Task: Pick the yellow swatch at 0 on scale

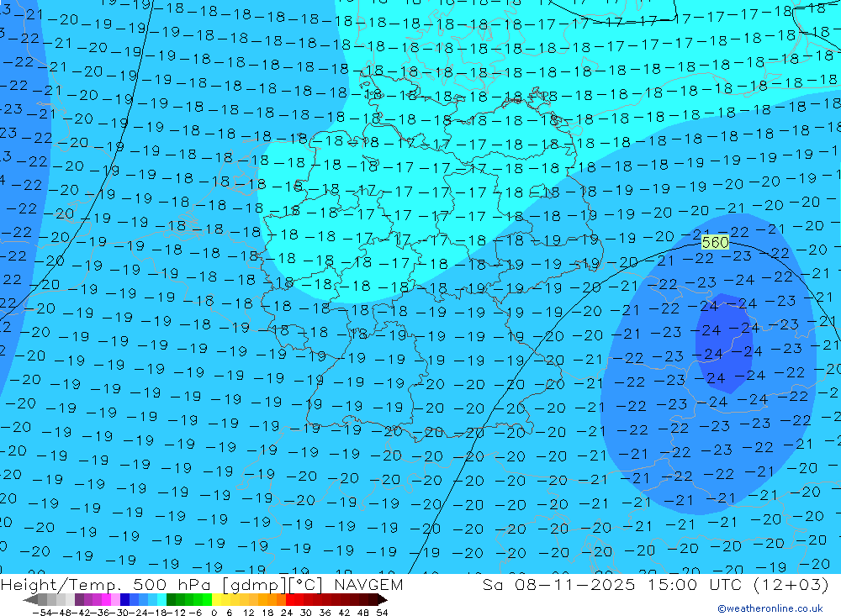Action: tap(217, 600)
